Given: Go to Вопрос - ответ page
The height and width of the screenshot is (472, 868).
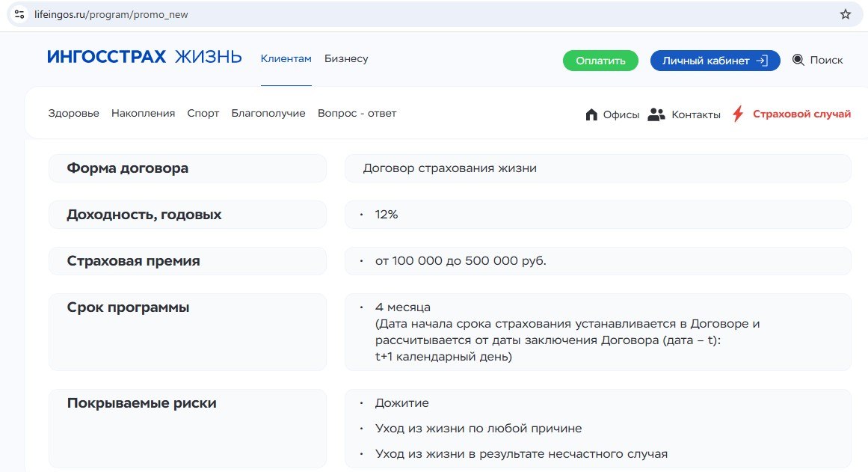Looking at the screenshot, I should 357,113.
